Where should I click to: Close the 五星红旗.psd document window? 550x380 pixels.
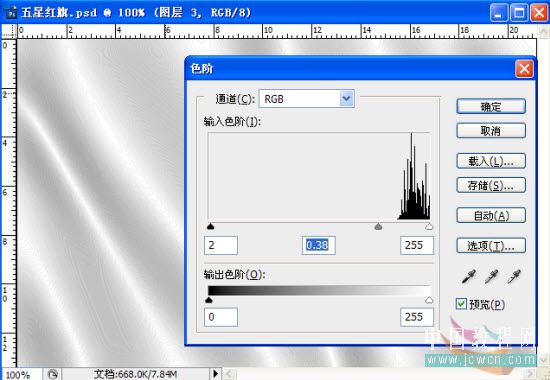pos(539,13)
